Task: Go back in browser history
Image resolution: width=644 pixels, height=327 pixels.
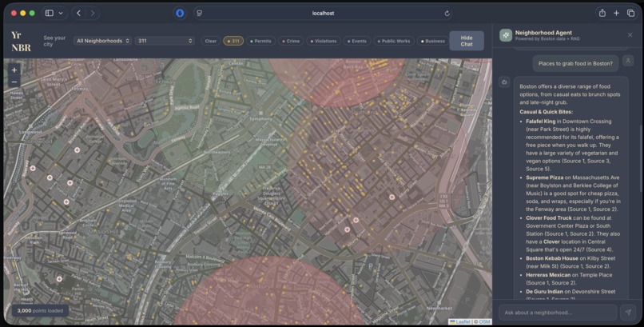Action: [x=78, y=13]
